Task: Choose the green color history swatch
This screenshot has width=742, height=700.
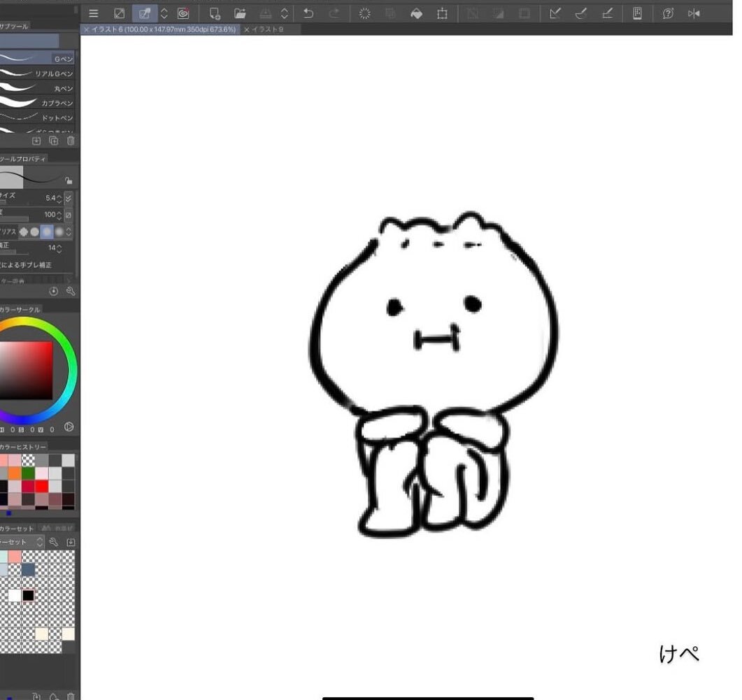Action: [29, 473]
